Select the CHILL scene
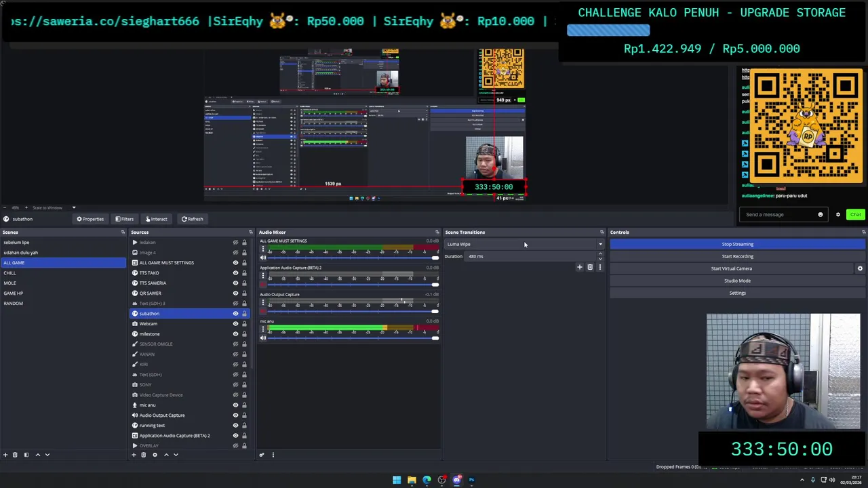This screenshot has height=488, width=868. (x=9, y=272)
